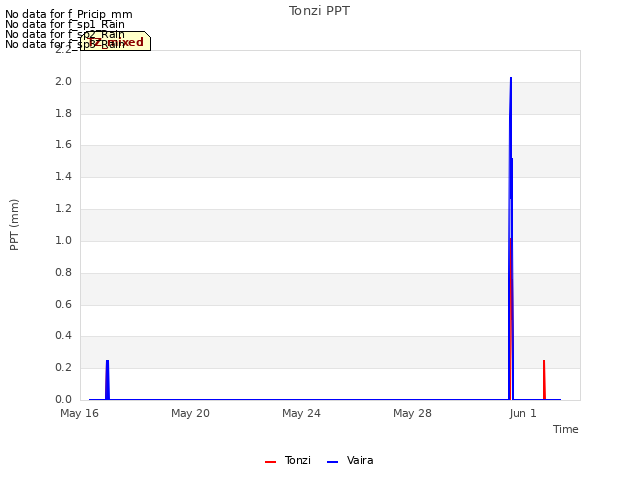Click the Tonzi PPT chart title

tap(319, 11)
